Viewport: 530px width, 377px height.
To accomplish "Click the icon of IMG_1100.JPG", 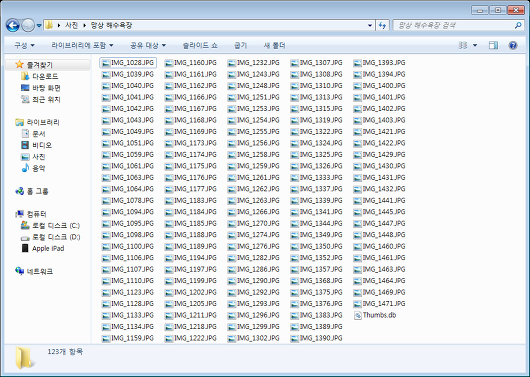I will [x=106, y=247].
